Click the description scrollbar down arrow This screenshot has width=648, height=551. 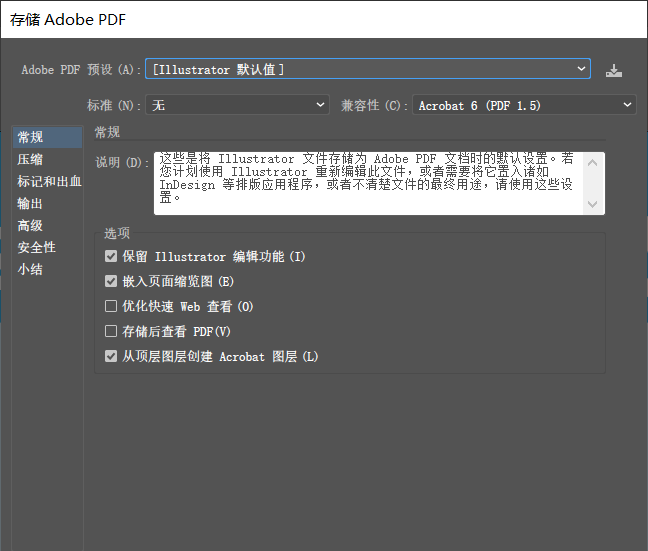593,204
